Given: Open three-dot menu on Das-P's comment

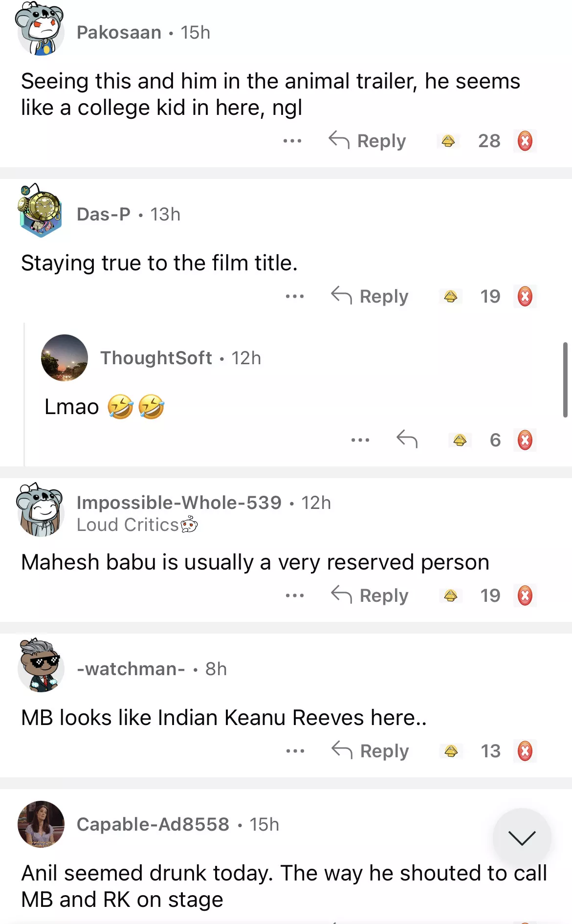Looking at the screenshot, I should 295,296.
